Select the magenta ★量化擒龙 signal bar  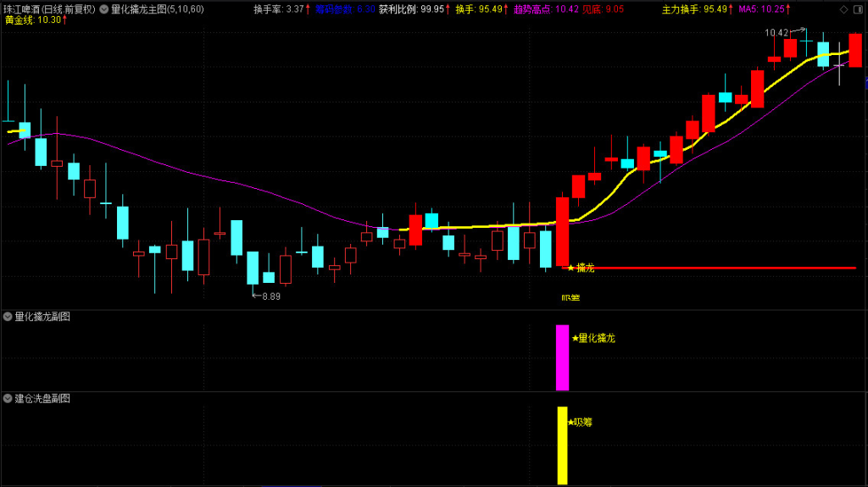click(563, 357)
